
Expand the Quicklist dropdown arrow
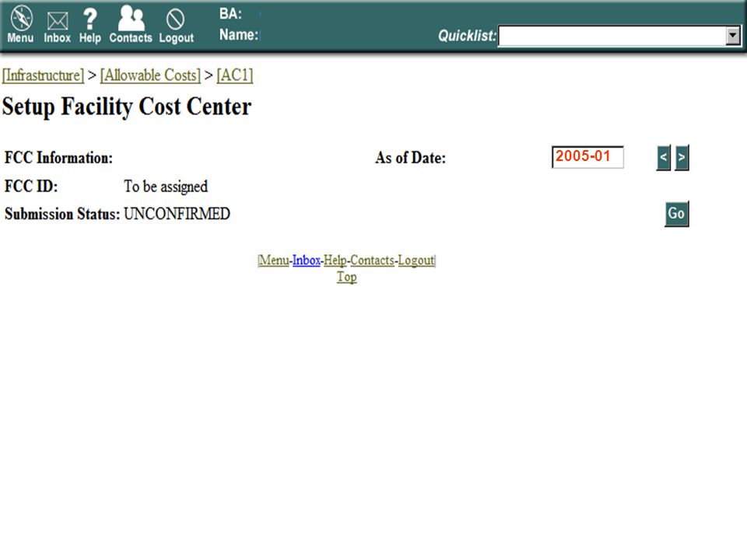click(x=732, y=36)
